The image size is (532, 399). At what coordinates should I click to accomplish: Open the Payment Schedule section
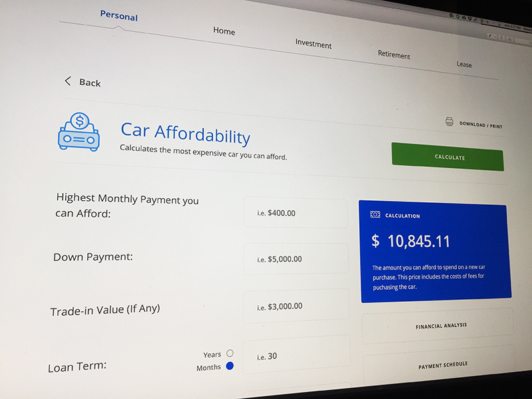coord(440,365)
